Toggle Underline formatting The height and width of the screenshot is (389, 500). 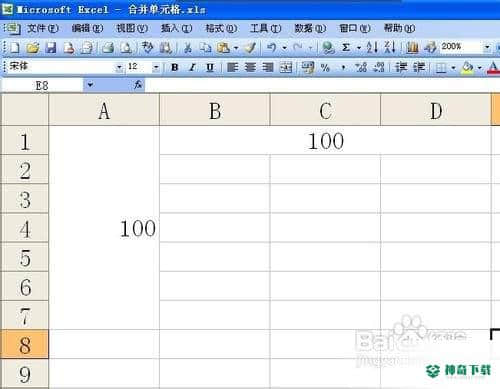pyautogui.click(x=210, y=68)
